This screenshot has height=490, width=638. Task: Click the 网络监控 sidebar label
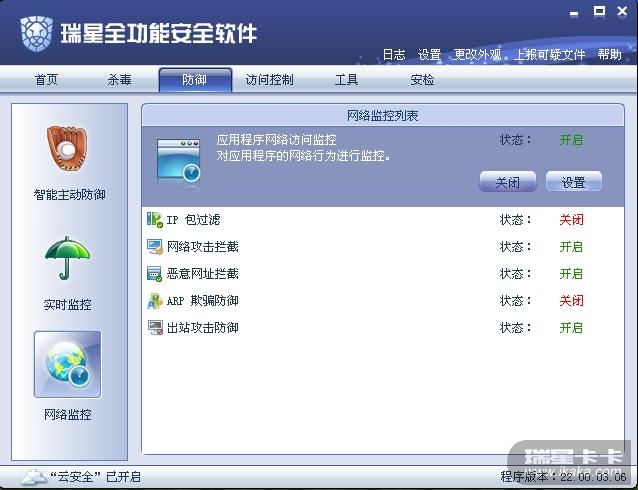click(68, 415)
